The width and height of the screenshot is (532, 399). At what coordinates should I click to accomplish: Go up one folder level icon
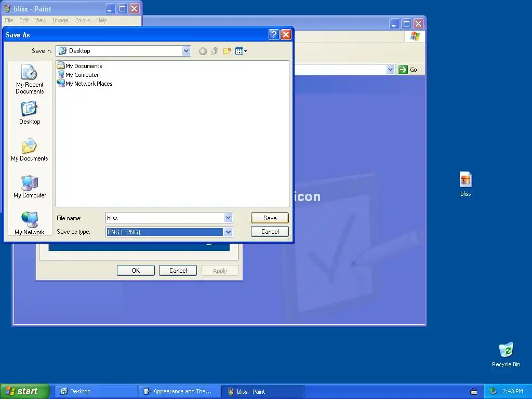215,51
